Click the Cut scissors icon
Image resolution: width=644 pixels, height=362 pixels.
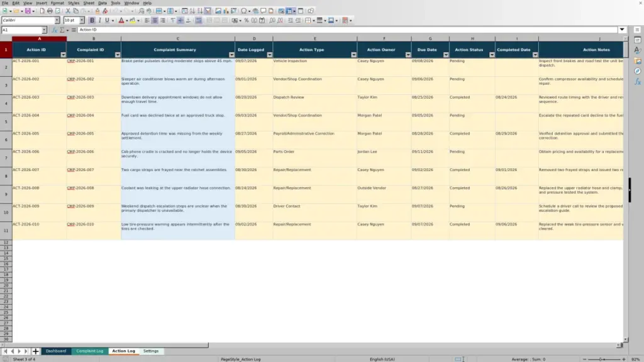[68, 11]
